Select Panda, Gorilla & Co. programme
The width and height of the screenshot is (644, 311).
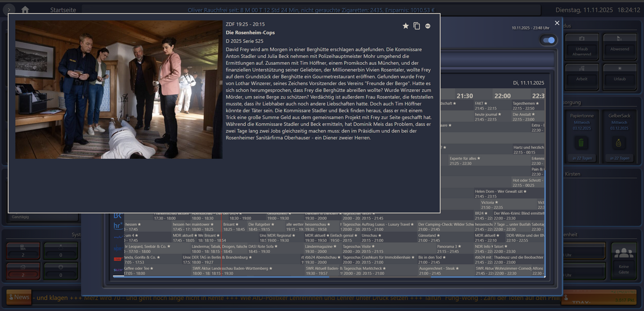pos(152,260)
